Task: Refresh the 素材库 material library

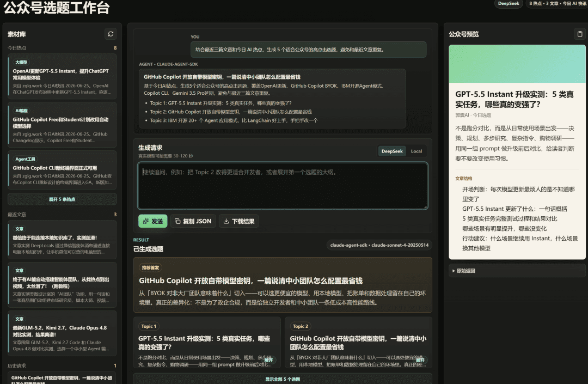Action: click(111, 34)
